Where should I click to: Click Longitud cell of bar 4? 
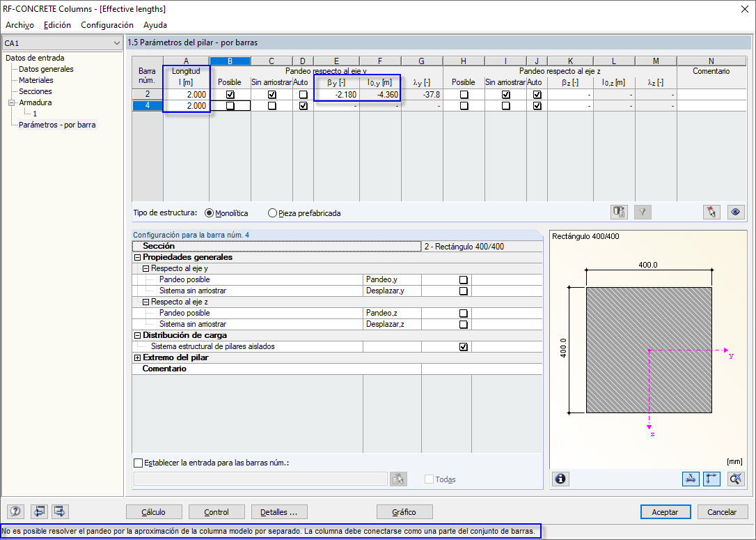pyautogui.click(x=186, y=106)
